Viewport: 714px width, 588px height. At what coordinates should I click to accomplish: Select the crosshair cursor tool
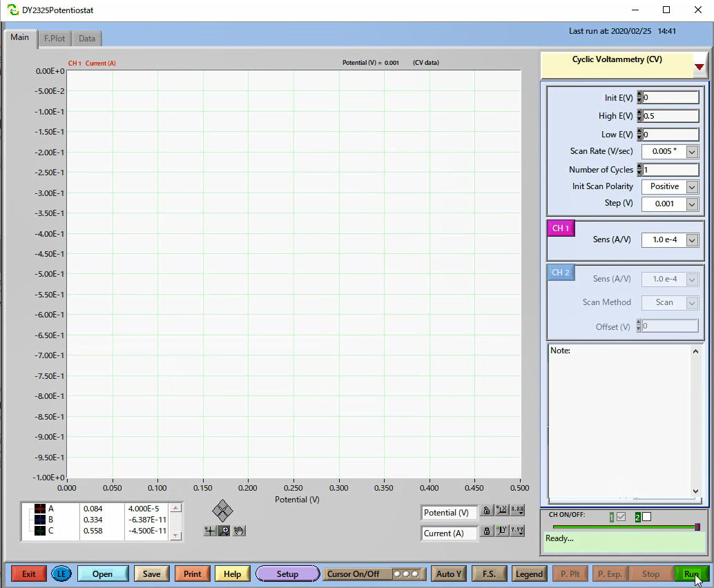tap(210, 531)
